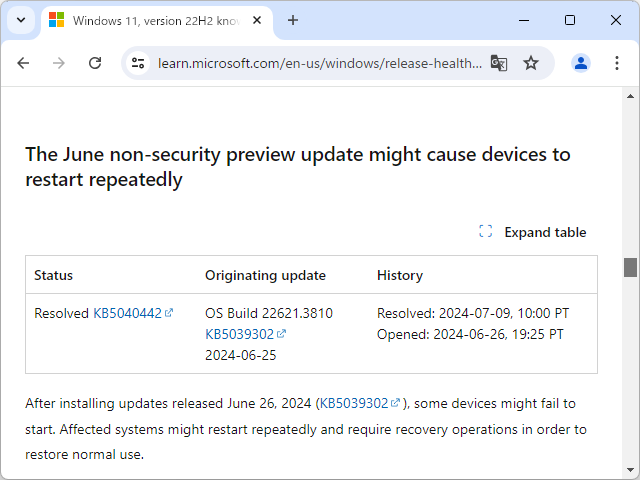Open the Chrome profile avatar
The width and height of the screenshot is (640, 480).
[x=581, y=63]
